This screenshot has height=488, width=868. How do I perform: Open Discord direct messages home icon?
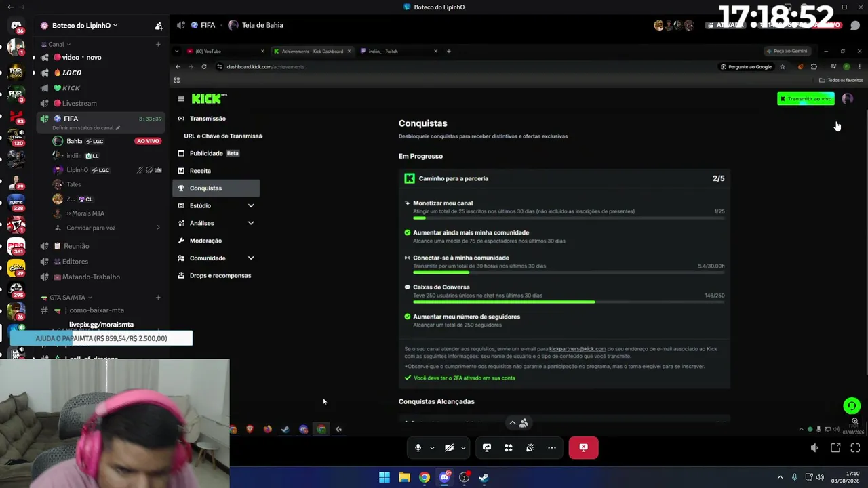coord(16,26)
